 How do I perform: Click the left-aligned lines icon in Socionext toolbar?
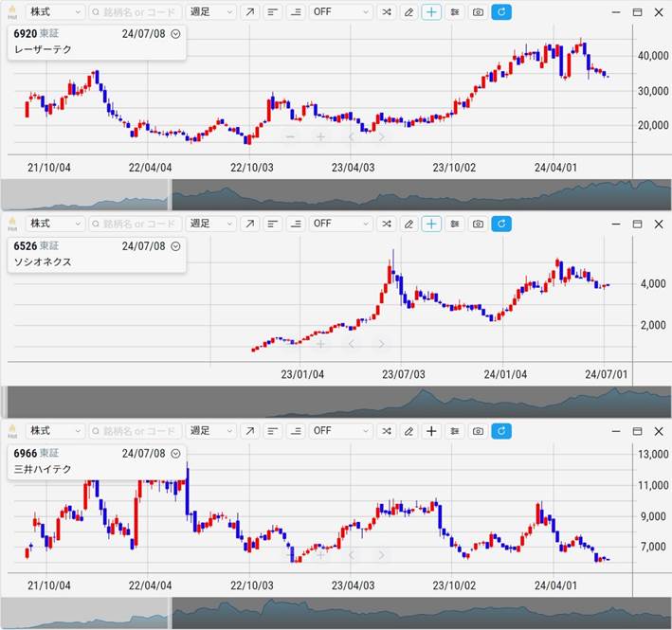pos(272,224)
